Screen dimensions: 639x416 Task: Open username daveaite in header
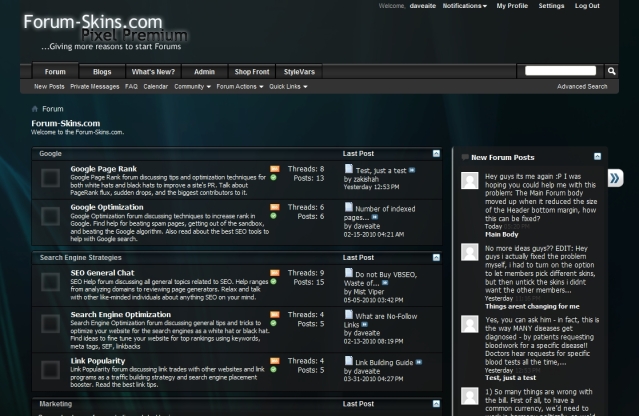click(423, 6)
